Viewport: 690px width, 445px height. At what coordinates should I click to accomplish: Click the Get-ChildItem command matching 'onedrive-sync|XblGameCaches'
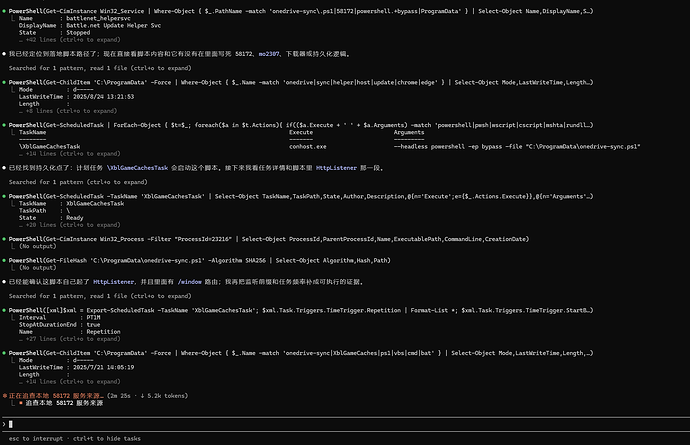[301, 353]
